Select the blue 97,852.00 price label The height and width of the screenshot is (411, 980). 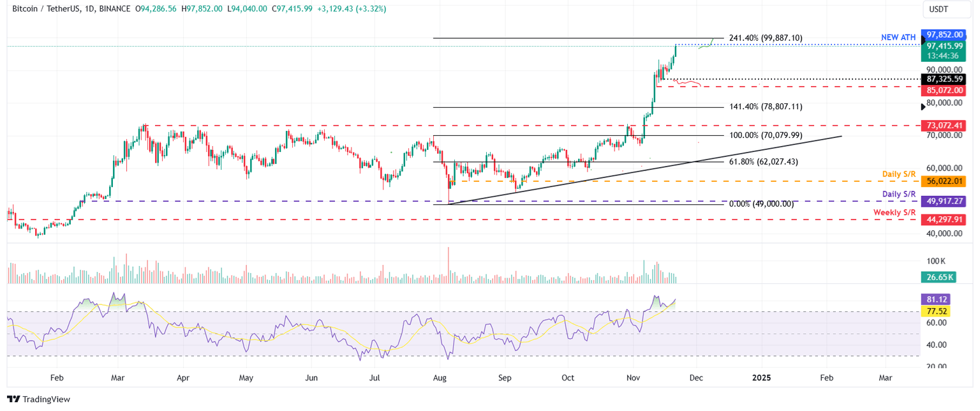click(x=944, y=34)
